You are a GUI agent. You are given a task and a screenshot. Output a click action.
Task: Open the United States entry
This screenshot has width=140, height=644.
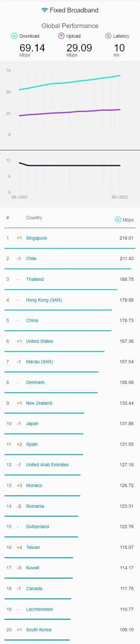[x=40, y=341]
